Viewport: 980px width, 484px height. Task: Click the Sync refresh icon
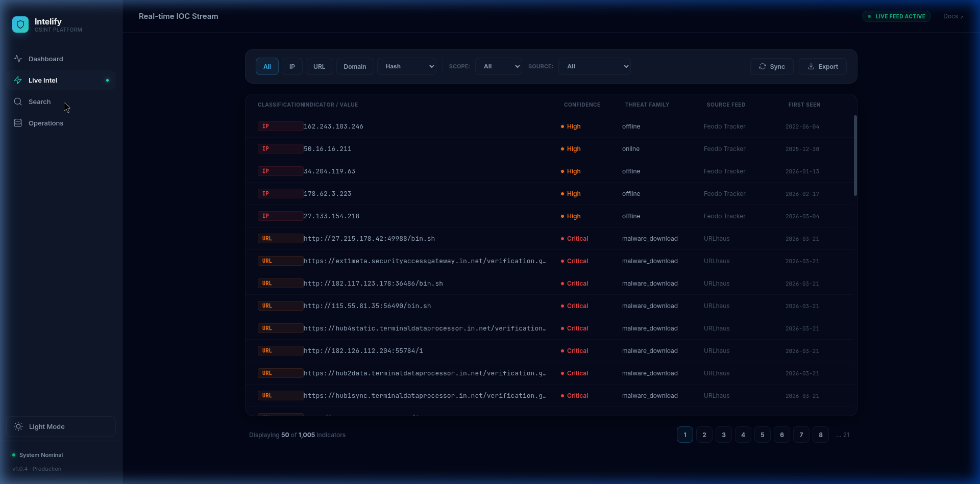point(762,66)
